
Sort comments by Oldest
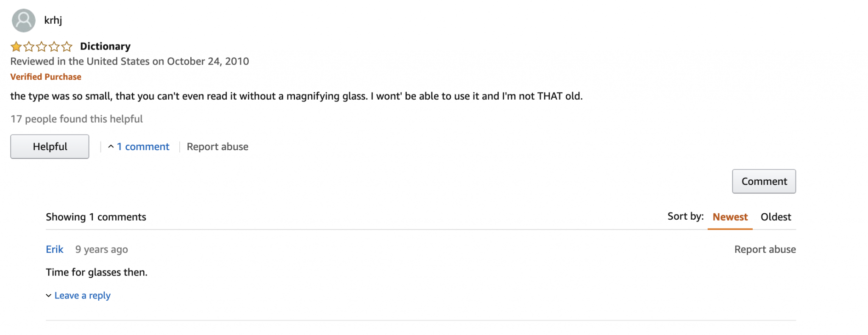click(776, 217)
